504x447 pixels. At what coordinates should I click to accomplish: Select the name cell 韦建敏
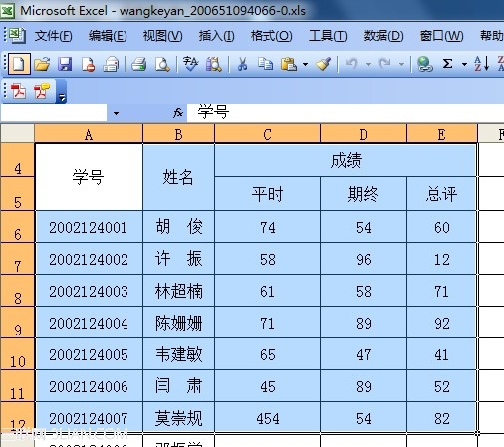point(178,354)
